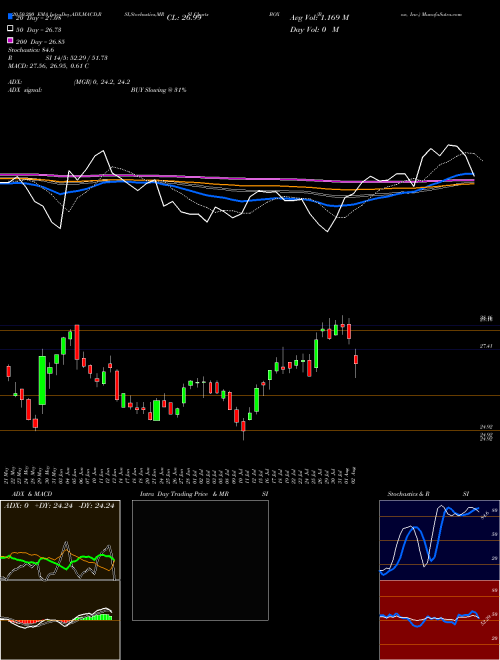Viewport: 500px width, 660px height.
Task: Click the large green candlestick near 29 May
Action: tap(42, 380)
